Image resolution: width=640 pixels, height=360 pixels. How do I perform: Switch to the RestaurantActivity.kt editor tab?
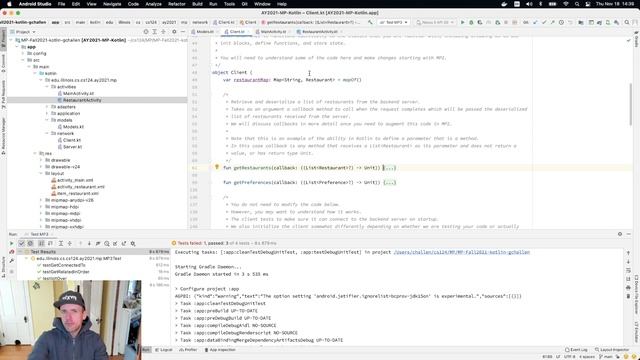pos(320,31)
